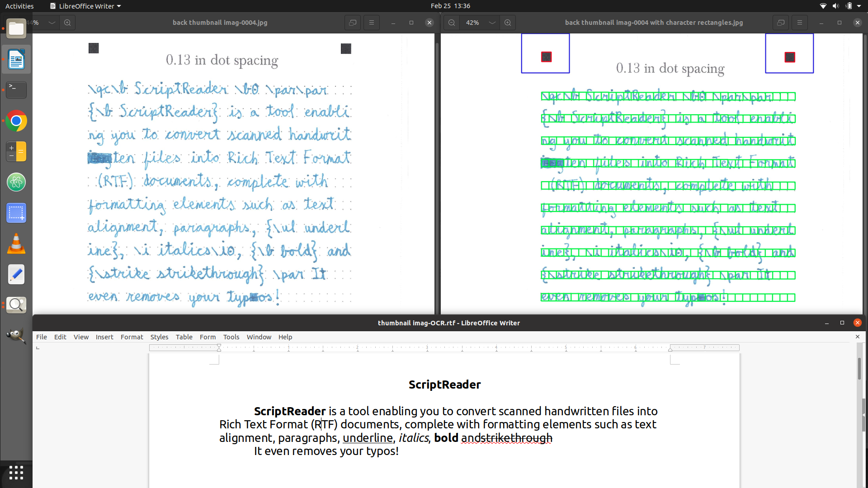868x488 pixels.
Task: Click battery indicator in the top bar
Action: point(849,6)
